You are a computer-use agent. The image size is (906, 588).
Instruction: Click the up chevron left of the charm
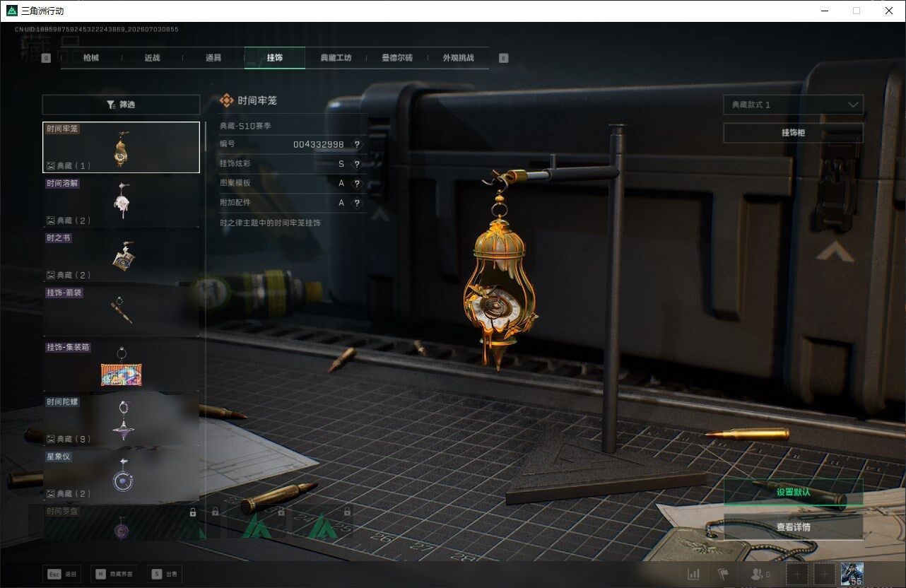380,213
